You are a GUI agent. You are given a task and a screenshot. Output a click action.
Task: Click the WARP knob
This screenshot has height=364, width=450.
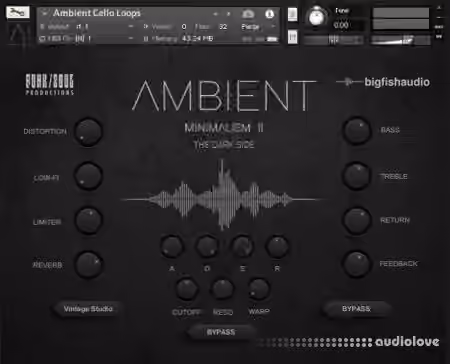258,289
